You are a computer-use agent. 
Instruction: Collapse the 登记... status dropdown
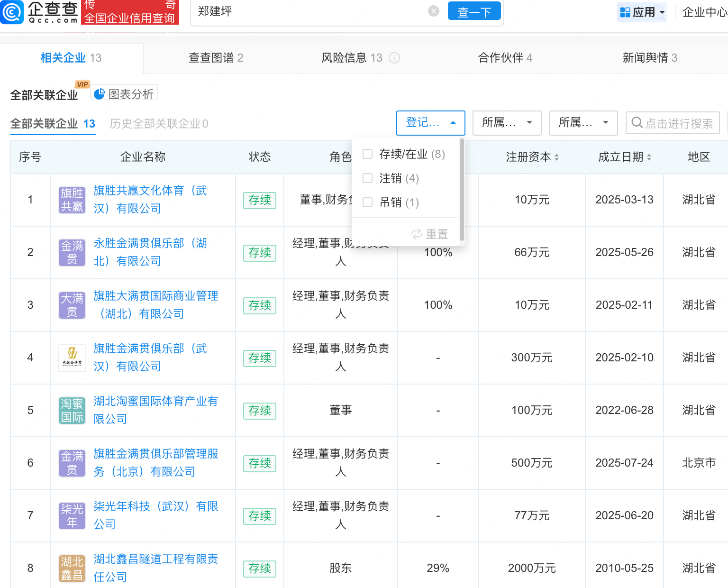tap(431, 123)
